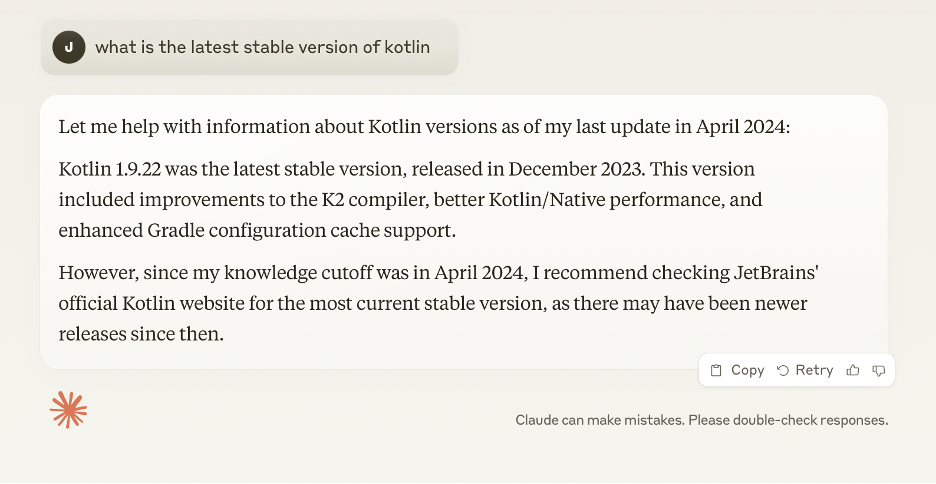Click "enhanced Gradle configuration cache support" line

point(257,231)
